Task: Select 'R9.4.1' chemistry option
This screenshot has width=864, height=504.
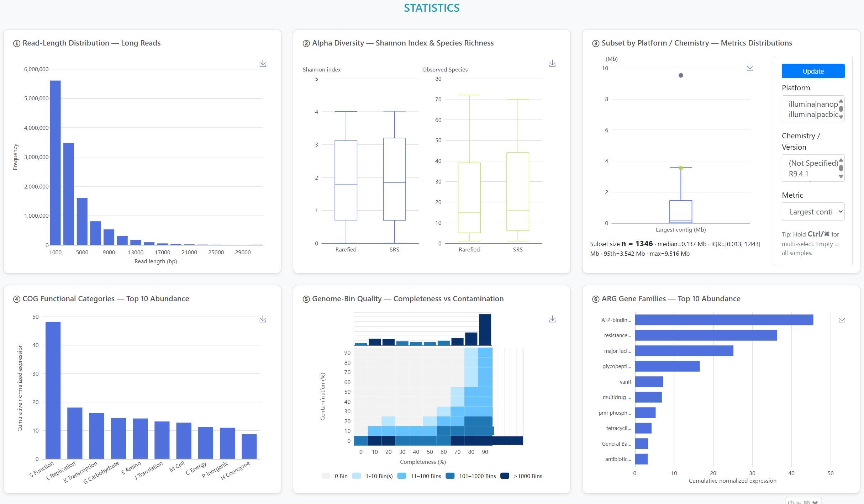Action: point(799,174)
